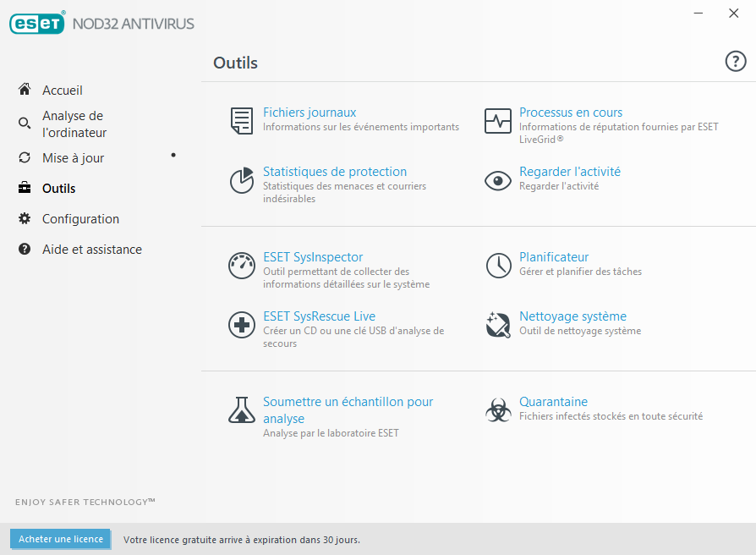Open help with the question mark icon

pyautogui.click(x=736, y=61)
